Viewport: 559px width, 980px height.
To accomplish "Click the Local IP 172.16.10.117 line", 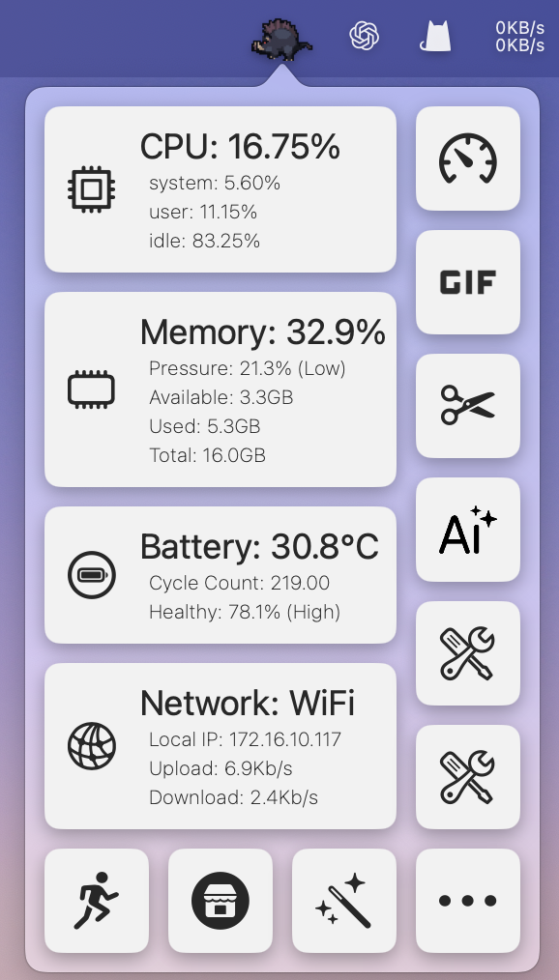I will (245, 740).
